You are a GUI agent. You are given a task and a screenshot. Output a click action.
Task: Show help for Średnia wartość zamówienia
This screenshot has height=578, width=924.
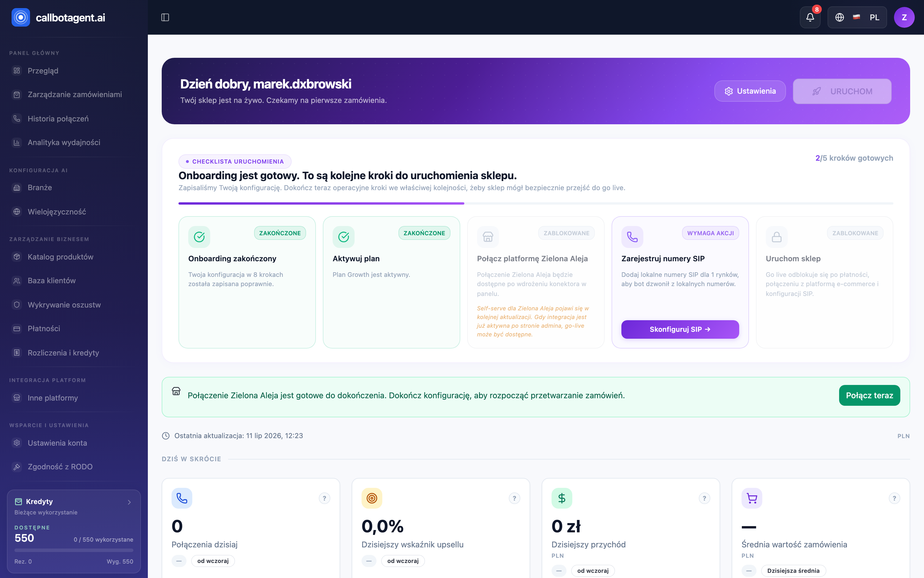click(894, 498)
